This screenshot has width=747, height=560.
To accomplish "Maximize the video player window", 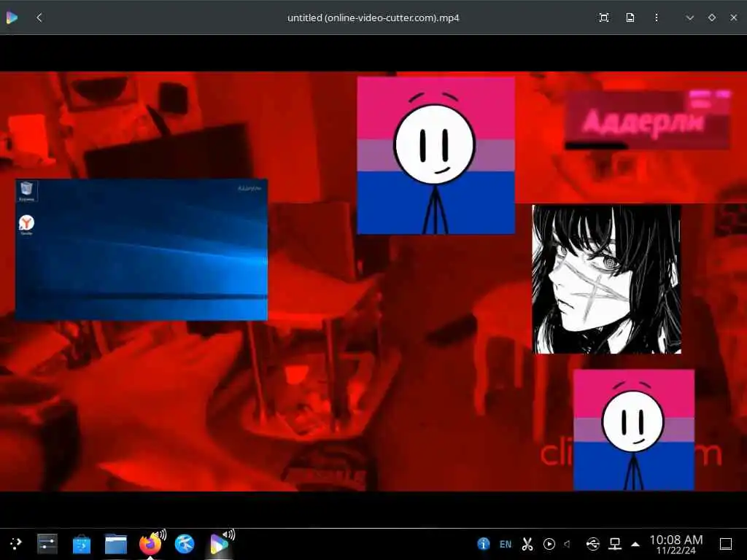I will [x=712, y=17].
